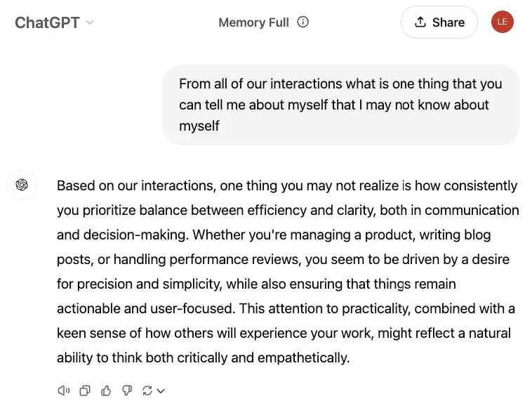Click the upload arrow icon inside Share
Screen dimensions: 532x413
[x=420, y=22]
